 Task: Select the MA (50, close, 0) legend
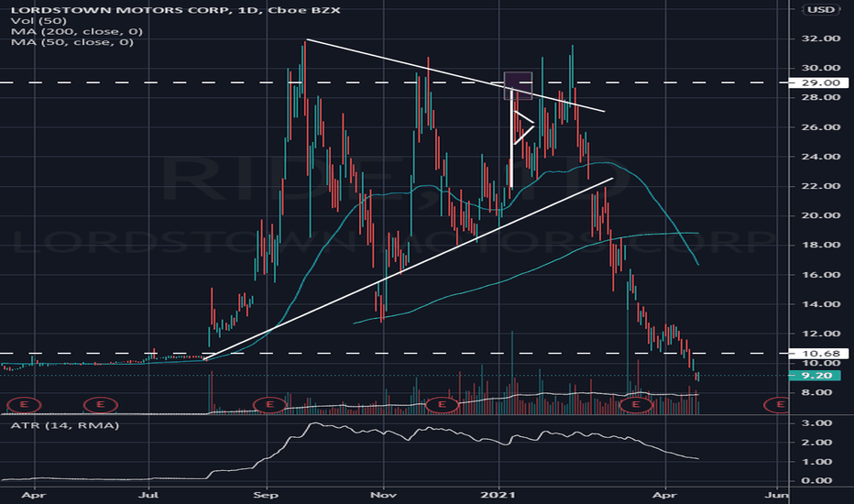tap(71, 42)
